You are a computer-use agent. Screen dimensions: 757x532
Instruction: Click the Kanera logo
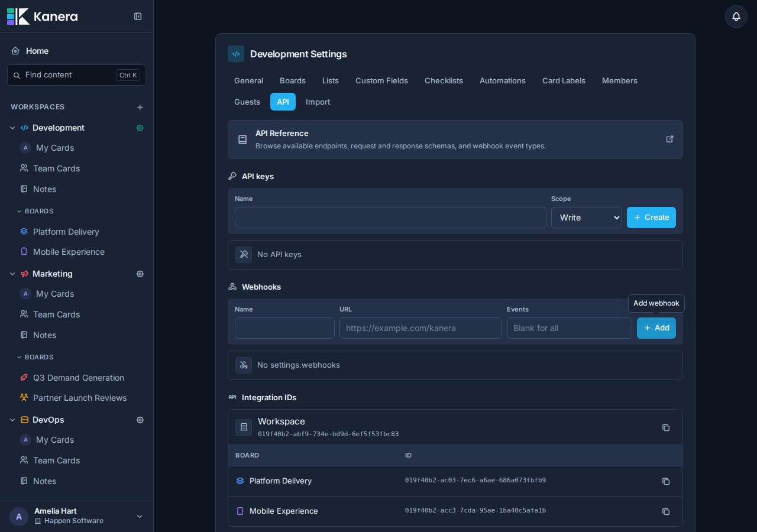click(42, 17)
